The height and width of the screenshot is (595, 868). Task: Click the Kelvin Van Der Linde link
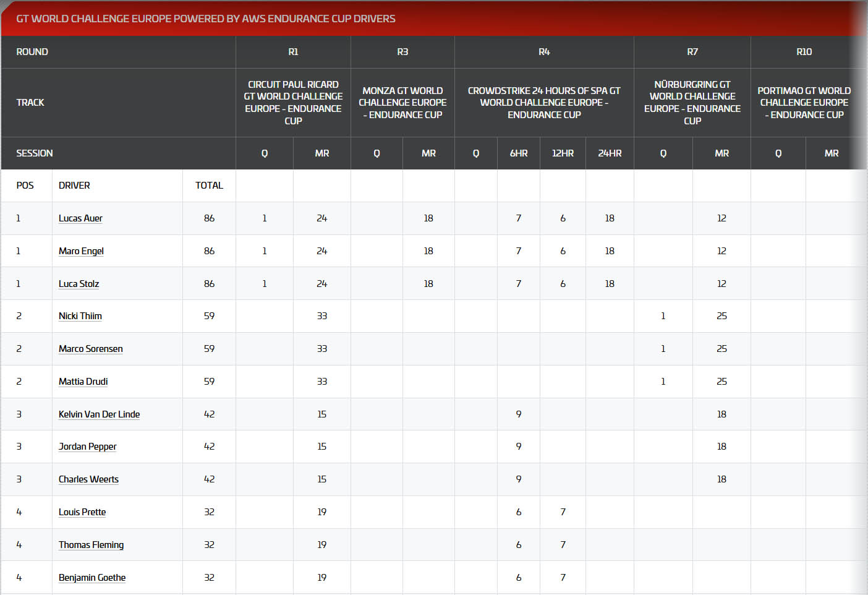tap(99, 414)
